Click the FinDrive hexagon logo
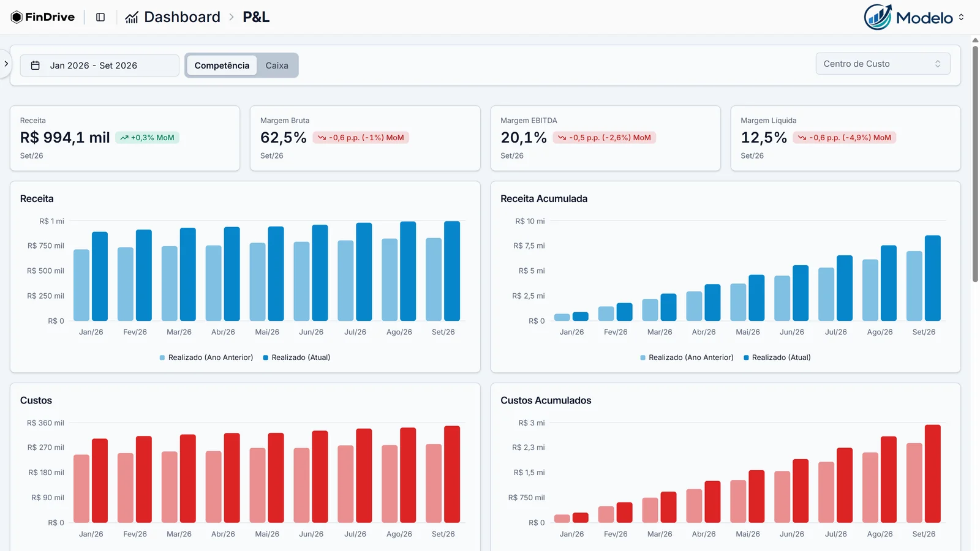The width and height of the screenshot is (980, 551). click(x=17, y=17)
